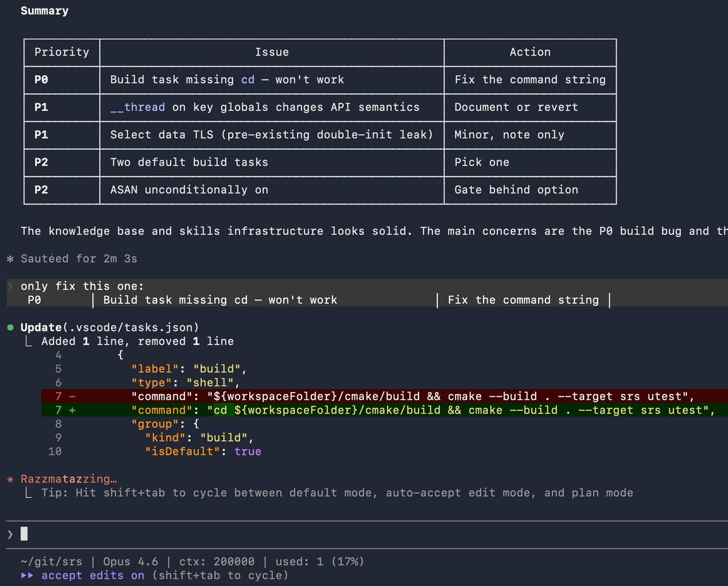
Task: Select the Priority column header
Action: (61, 52)
